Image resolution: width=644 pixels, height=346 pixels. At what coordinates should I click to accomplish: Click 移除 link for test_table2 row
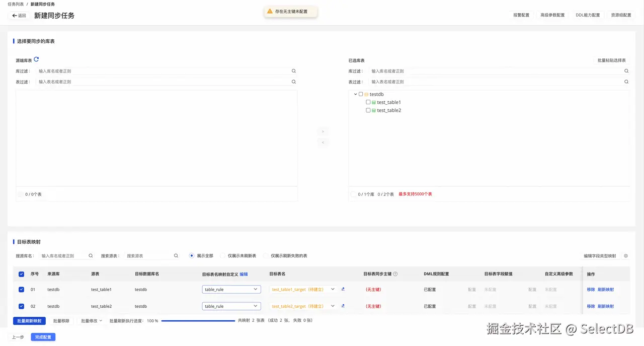tap(591, 306)
